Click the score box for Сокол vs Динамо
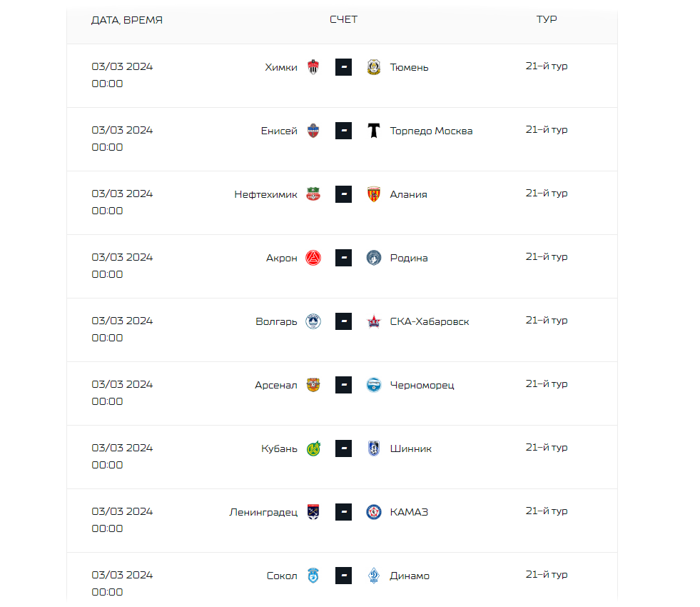The width and height of the screenshot is (700, 607). [343, 576]
